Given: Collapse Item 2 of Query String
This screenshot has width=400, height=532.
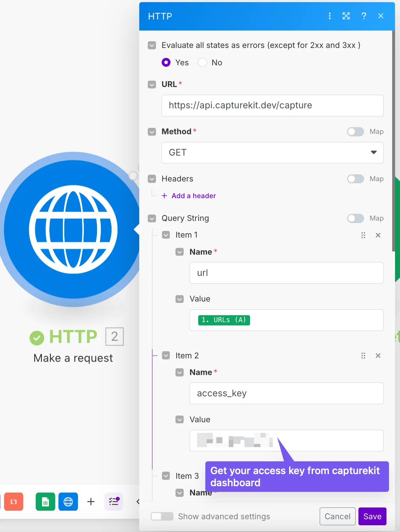Looking at the screenshot, I should click(x=166, y=355).
